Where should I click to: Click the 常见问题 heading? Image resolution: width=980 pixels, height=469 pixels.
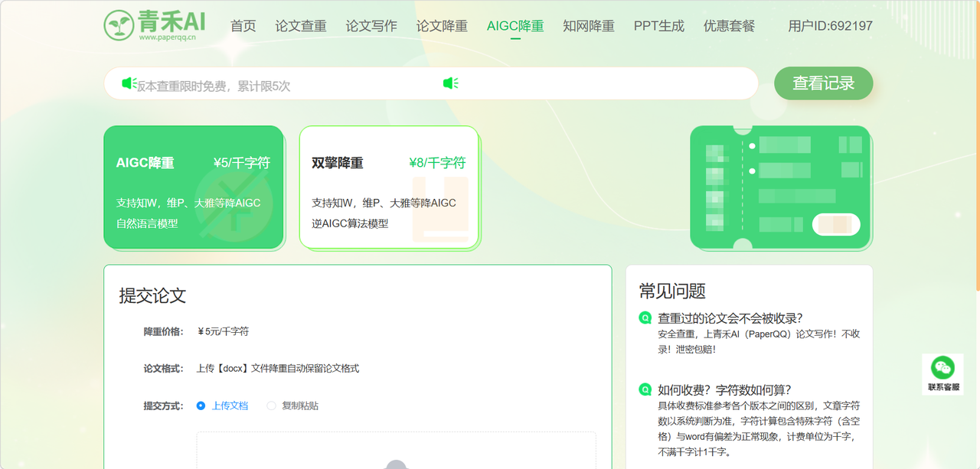pyautogui.click(x=672, y=291)
